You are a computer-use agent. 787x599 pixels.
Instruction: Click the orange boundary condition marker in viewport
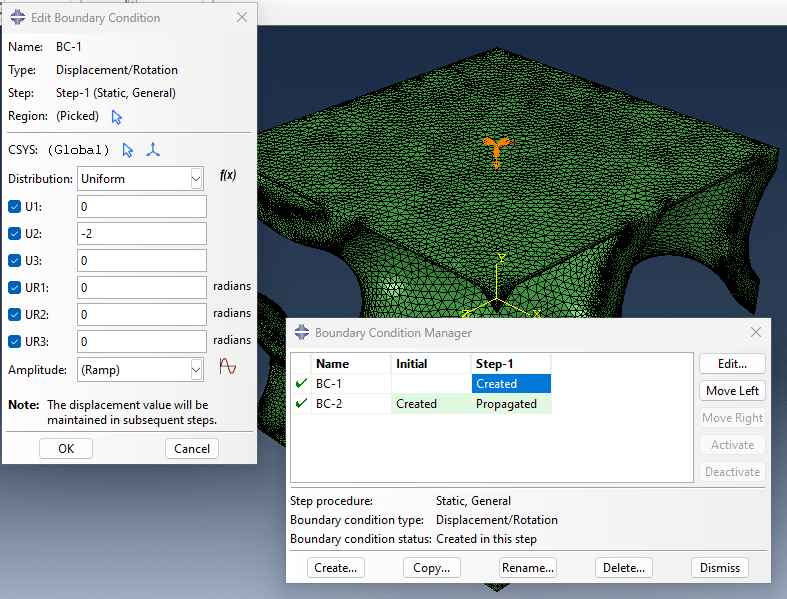tap(496, 151)
